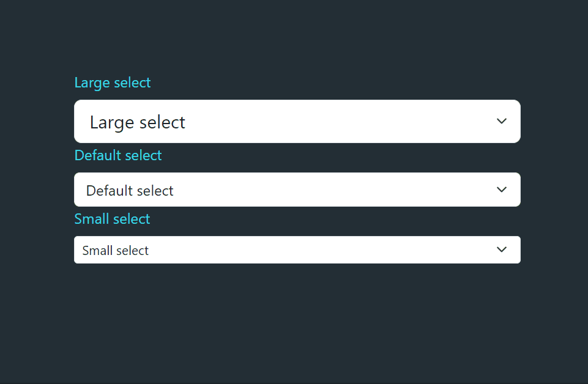Click the 'Default select' label text

tap(117, 155)
